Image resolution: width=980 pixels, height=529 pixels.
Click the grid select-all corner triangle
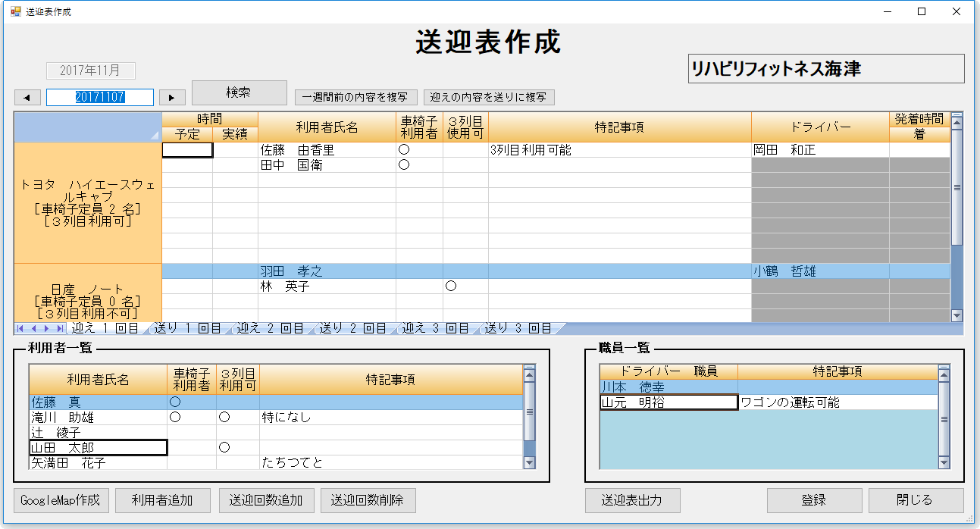tap(155, 135)
